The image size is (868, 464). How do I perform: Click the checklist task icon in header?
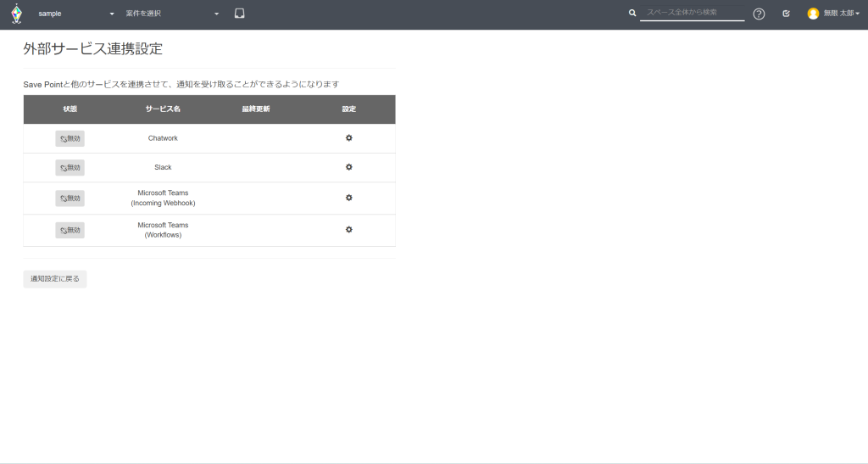pyautogui.click(x=786, y=14)
